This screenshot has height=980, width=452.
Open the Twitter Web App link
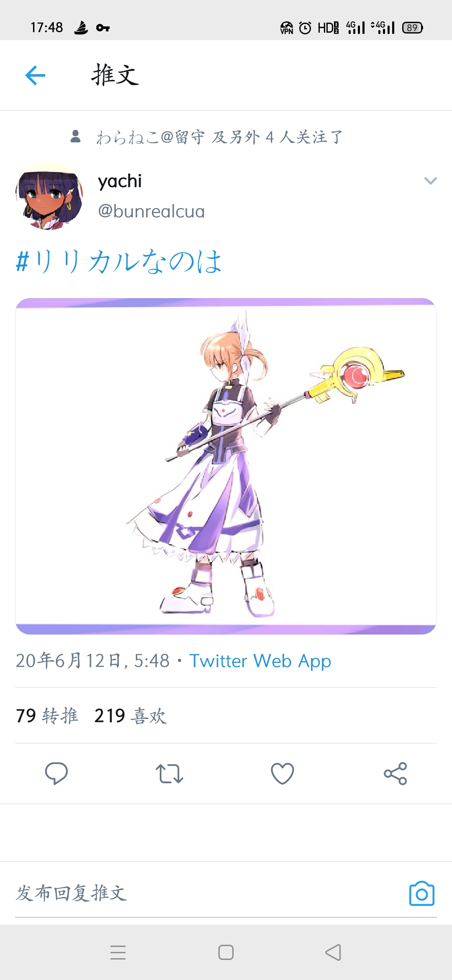[260, 661]
